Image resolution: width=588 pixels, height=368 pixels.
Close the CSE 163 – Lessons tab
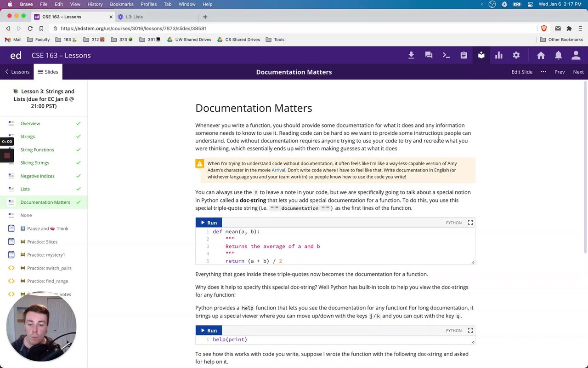coord(111,17)
